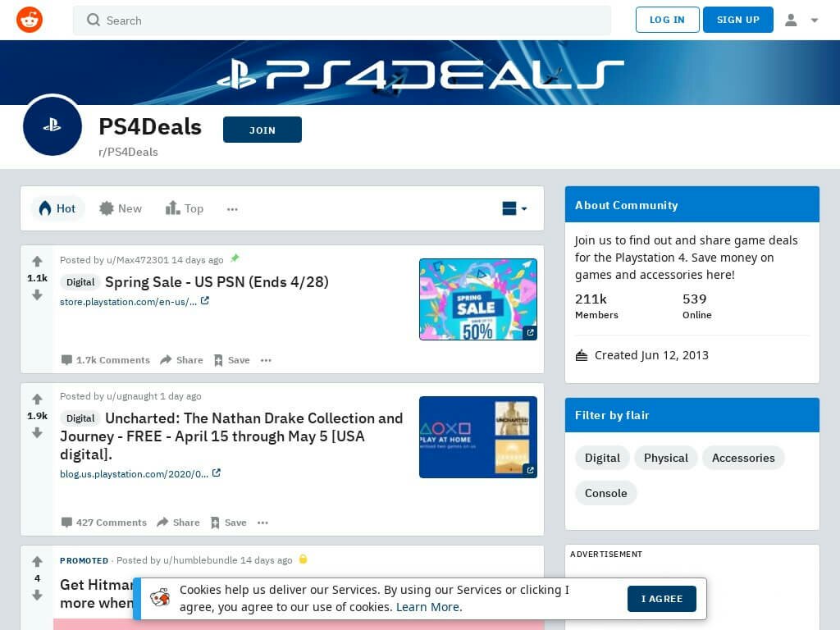This screenshot has height=630, width=840.
Task: Share the Uncharted post
Action: 178,523
